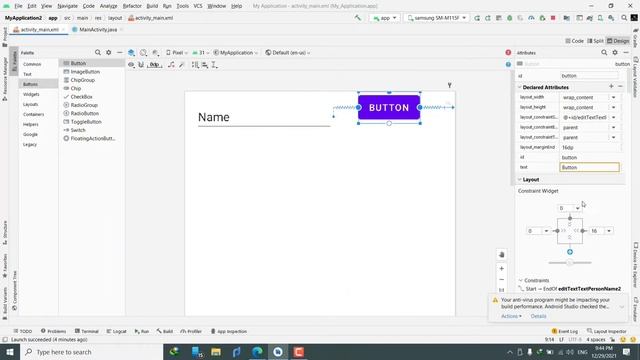Image resolution: width=640 pixels, height=360 pixels.
Task: Click the red error indicator icon
Action: pos(508,53)
